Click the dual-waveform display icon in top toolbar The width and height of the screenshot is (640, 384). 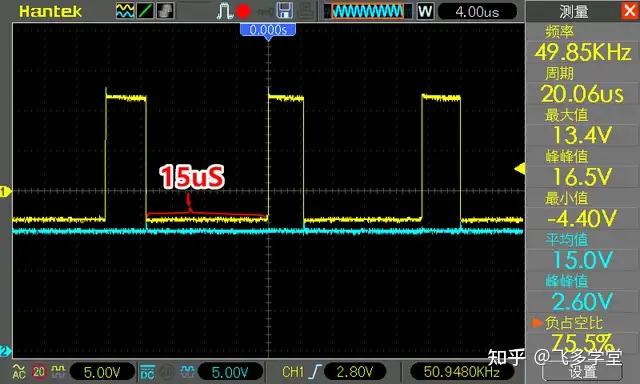(x=125, y=11)
